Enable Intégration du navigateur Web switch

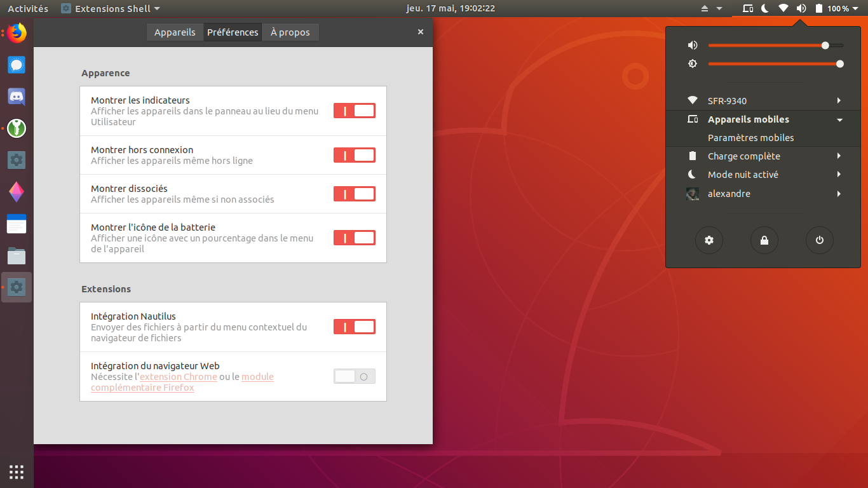tap(355, 376)
